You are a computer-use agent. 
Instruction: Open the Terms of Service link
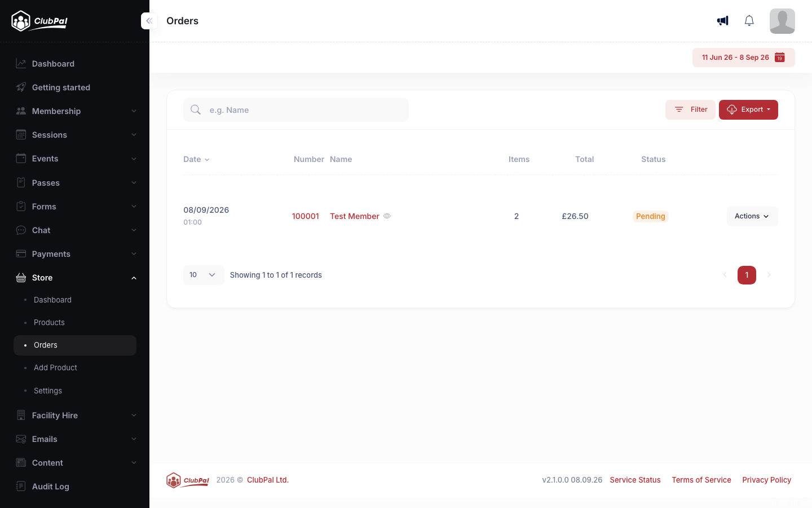pos(701,480)
